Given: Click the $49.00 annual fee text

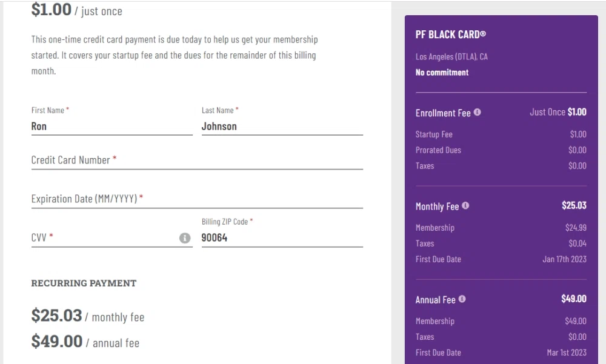Looking at the screenshot, I should pyautogui.click(x=85, y=342).
